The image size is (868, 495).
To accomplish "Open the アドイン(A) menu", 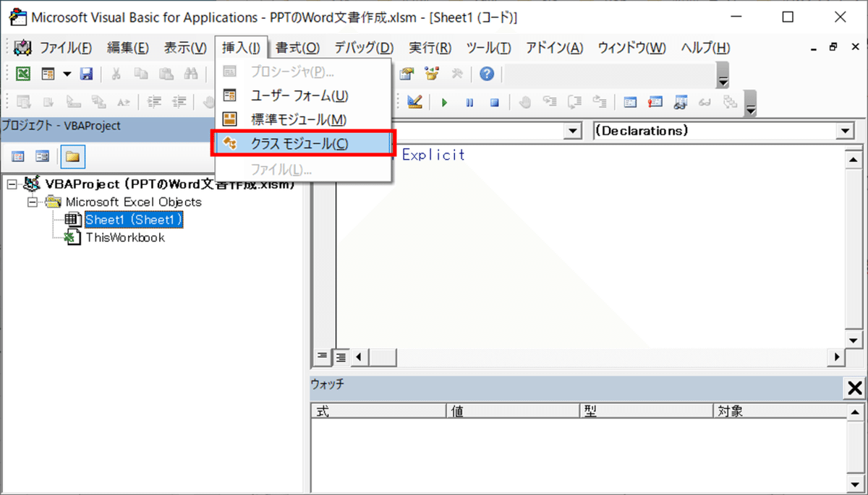I will [554, 48].
